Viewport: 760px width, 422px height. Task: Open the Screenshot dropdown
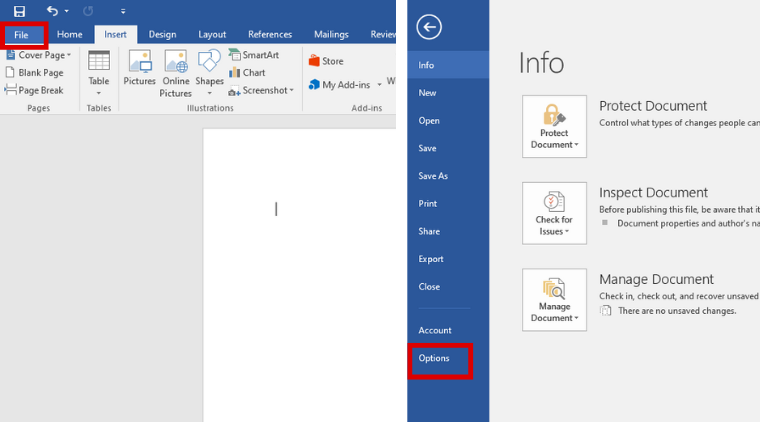pos(261,91)
